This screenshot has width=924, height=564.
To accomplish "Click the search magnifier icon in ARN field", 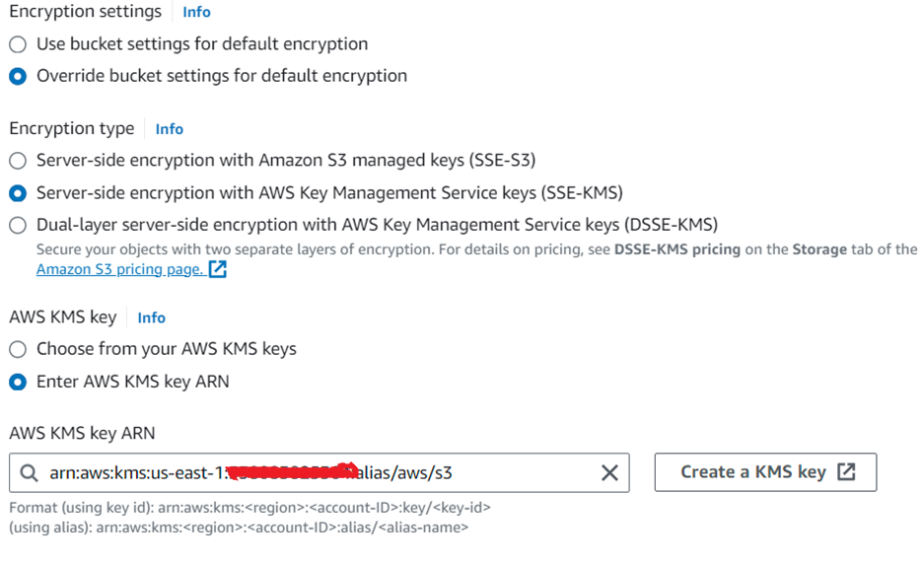I will tap(29, 473).
